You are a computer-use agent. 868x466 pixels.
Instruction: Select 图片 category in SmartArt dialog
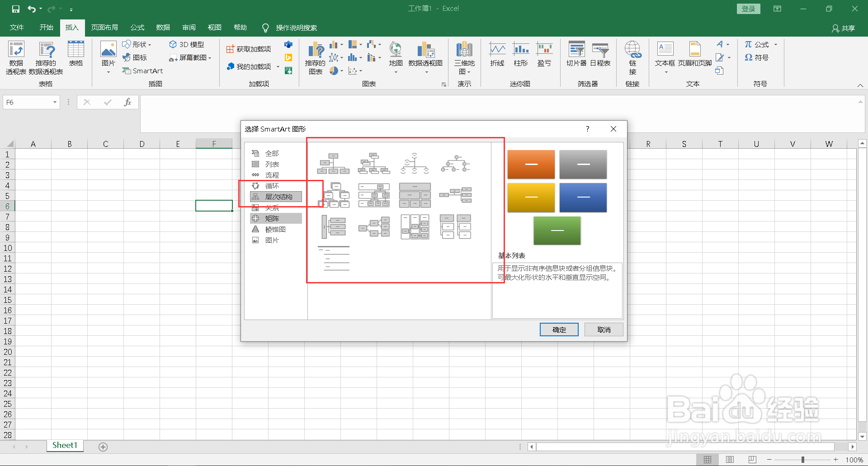click(276, 240)
